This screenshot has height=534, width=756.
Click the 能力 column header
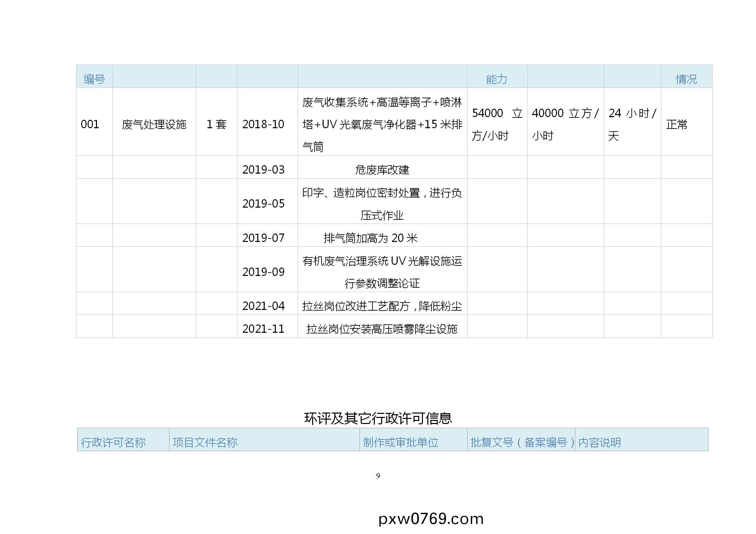[x=496, y=79]
